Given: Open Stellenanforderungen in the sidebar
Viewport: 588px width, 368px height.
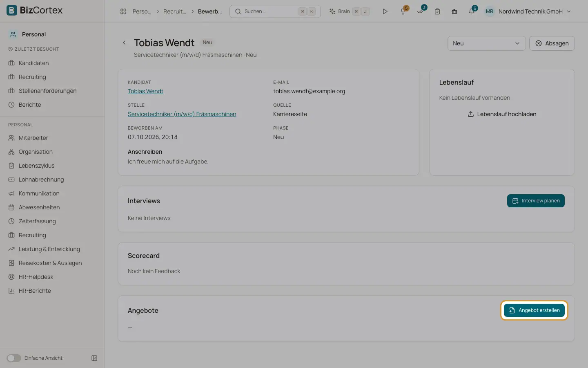Looking at the screenshot, I should [x=47, y=91].
